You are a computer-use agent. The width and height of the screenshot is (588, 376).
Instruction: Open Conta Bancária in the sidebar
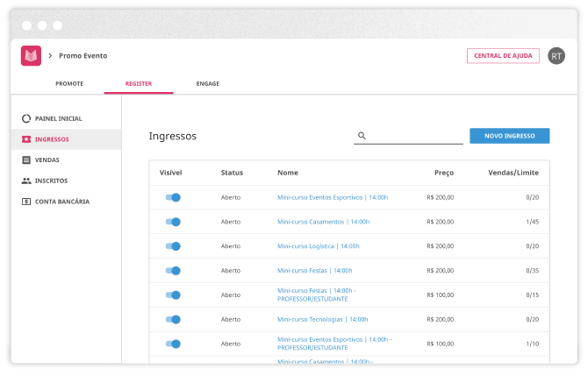[66, 202]
